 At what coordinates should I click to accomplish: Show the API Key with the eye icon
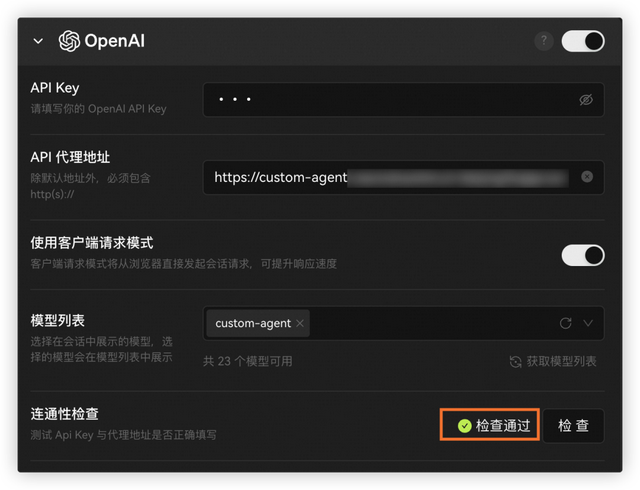coord(586,100)
